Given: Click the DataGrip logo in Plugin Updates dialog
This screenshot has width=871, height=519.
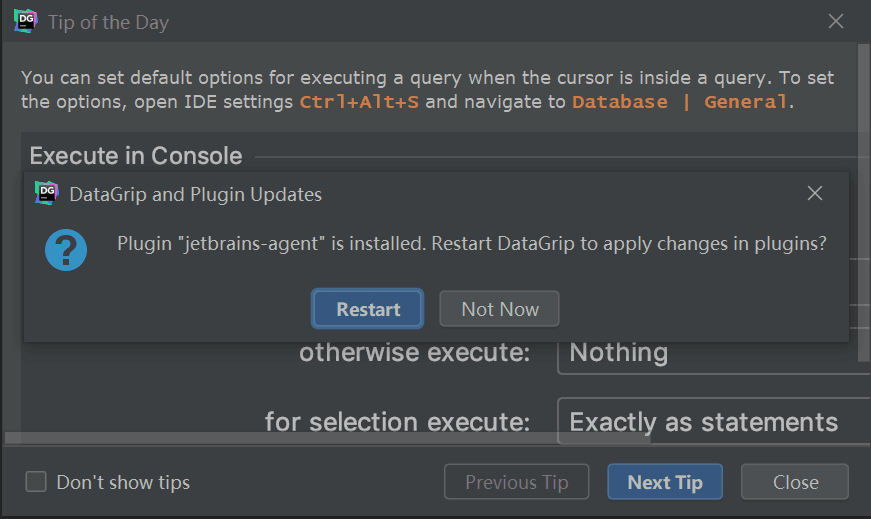Looking at the screenshot, I should (x=46, y=193).
